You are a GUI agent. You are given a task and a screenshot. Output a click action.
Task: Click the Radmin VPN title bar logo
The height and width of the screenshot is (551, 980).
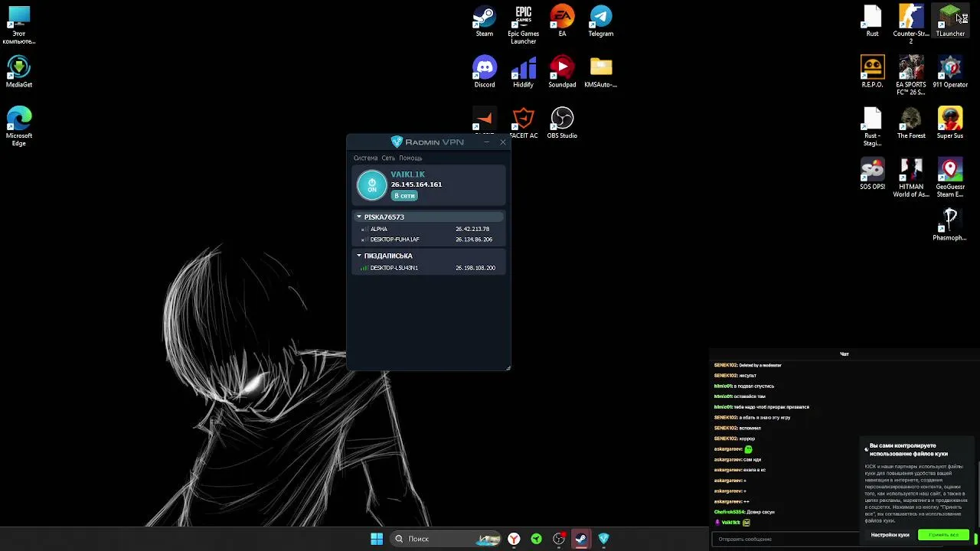(397, 142)
